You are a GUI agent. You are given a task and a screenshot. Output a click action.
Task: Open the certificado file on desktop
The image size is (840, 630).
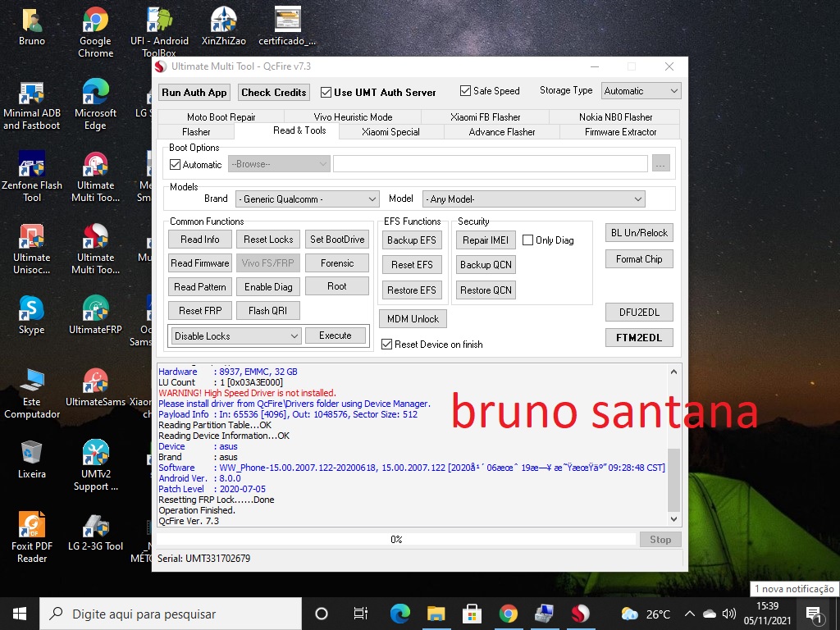pos(287,27)
